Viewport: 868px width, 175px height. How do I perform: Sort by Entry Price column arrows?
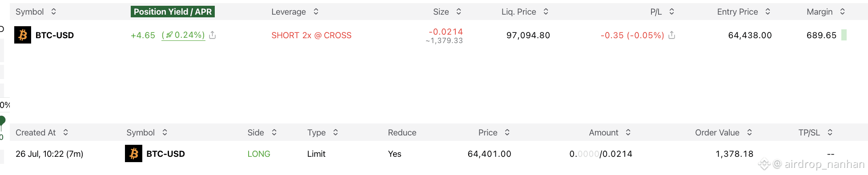pos(768,12)
